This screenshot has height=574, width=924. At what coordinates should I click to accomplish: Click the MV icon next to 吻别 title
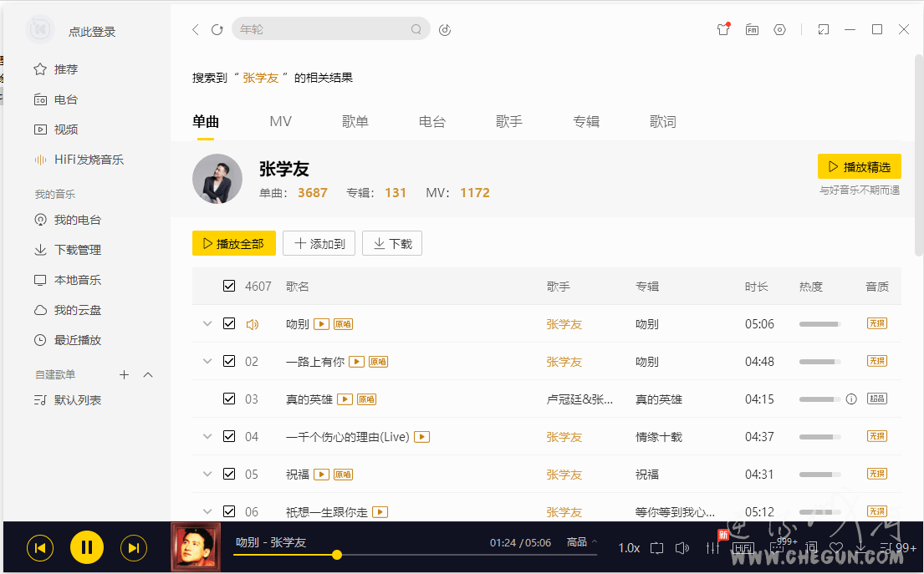[321, 324]
